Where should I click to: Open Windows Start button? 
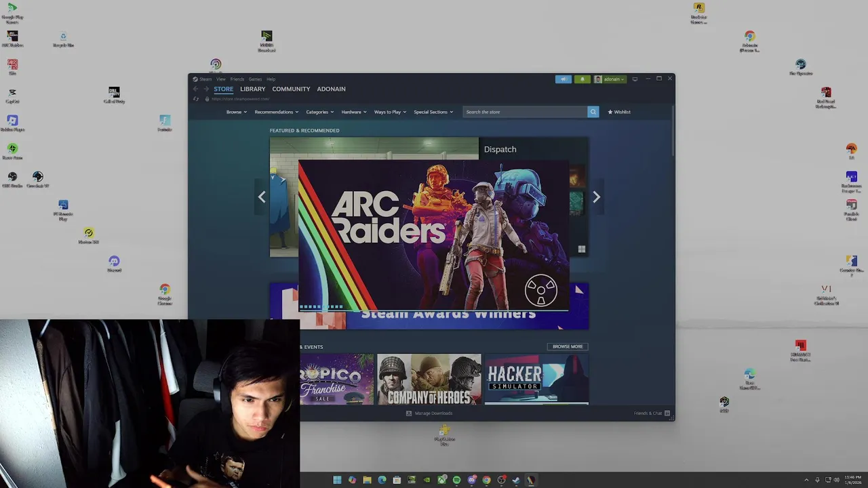pos(337,480)
